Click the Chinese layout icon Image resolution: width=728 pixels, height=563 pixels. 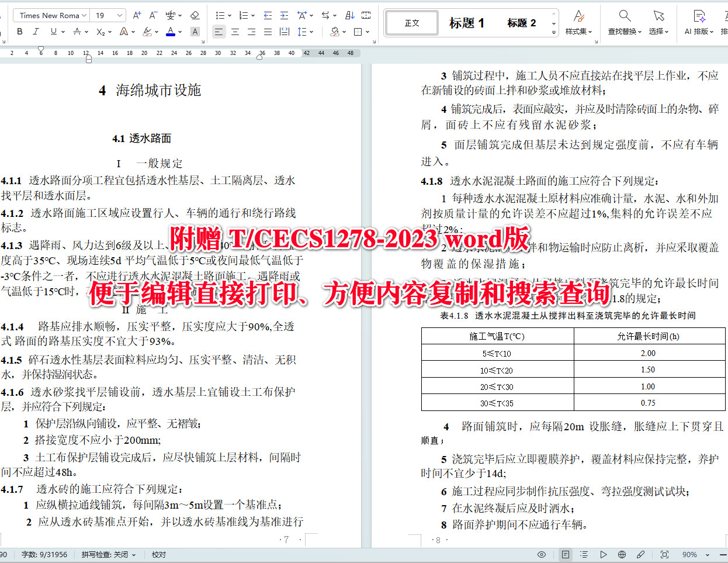(x=302, y=15)
